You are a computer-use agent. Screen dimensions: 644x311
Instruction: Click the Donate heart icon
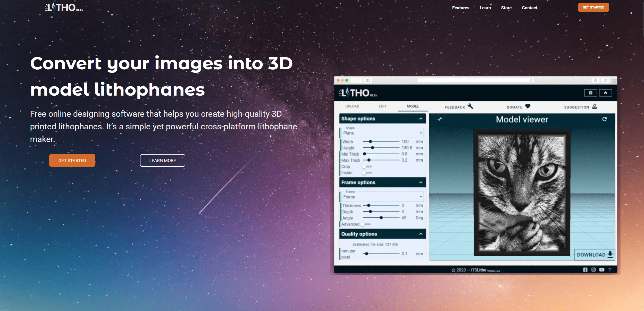(x=528, y=106)
